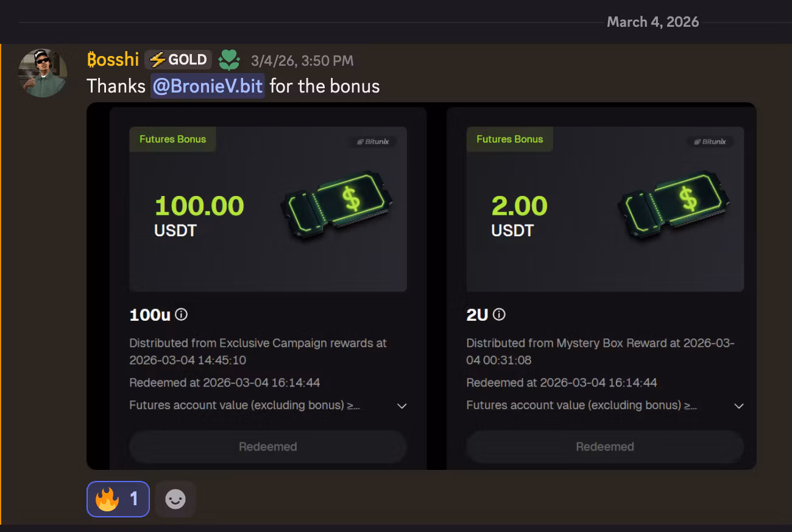This screenshot has width=792, height=532.
Task: Click the 3/4/26, 3:50 PM message timestamp
Action: [302, 60]
